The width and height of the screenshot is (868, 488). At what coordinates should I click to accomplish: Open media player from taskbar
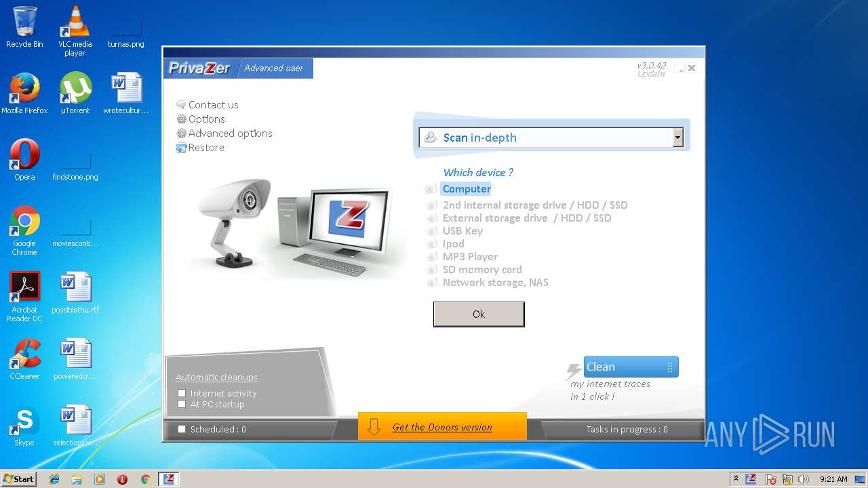[100, 479]
